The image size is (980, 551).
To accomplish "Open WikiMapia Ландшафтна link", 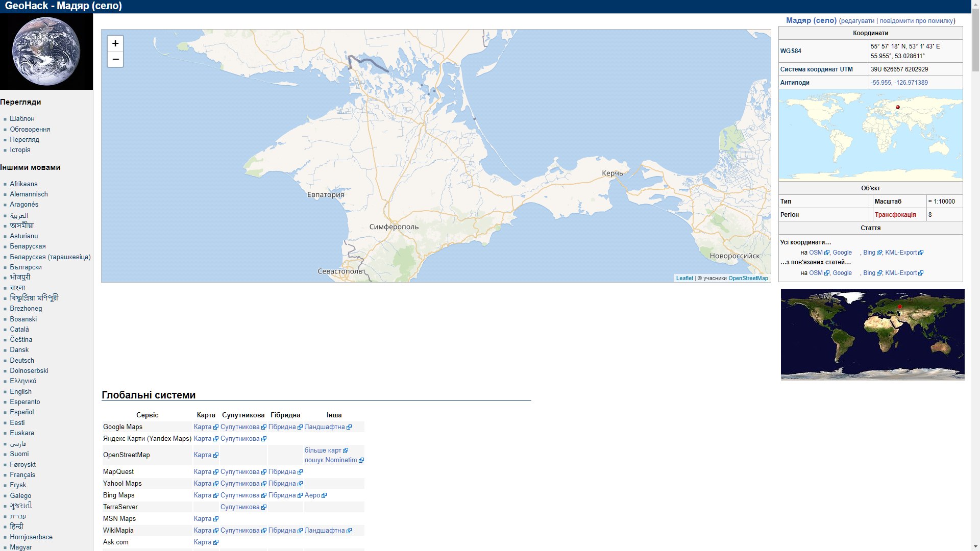I will (x=325, y=531).
